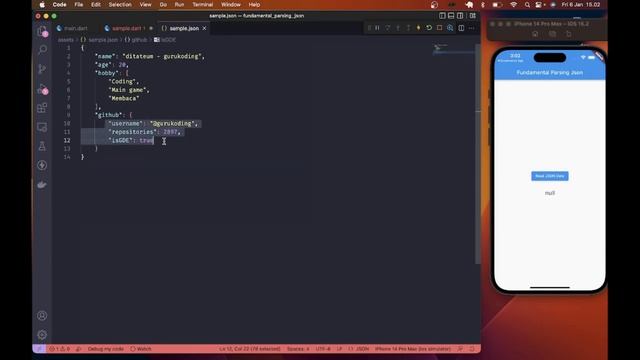Open the Edit menu
Screen dimensions: 640x360
click(x=96, y=4)
